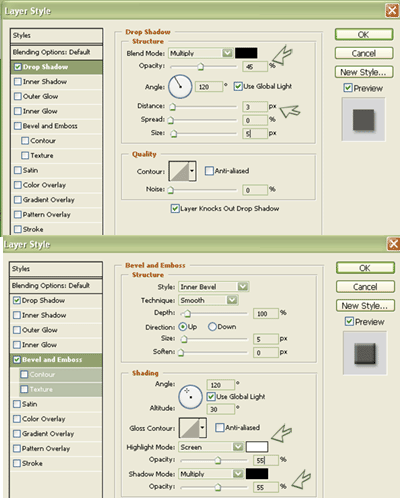Open the Technique Smooth dropdown
Viewport: 400px width, 500px height.
(208, 300)
